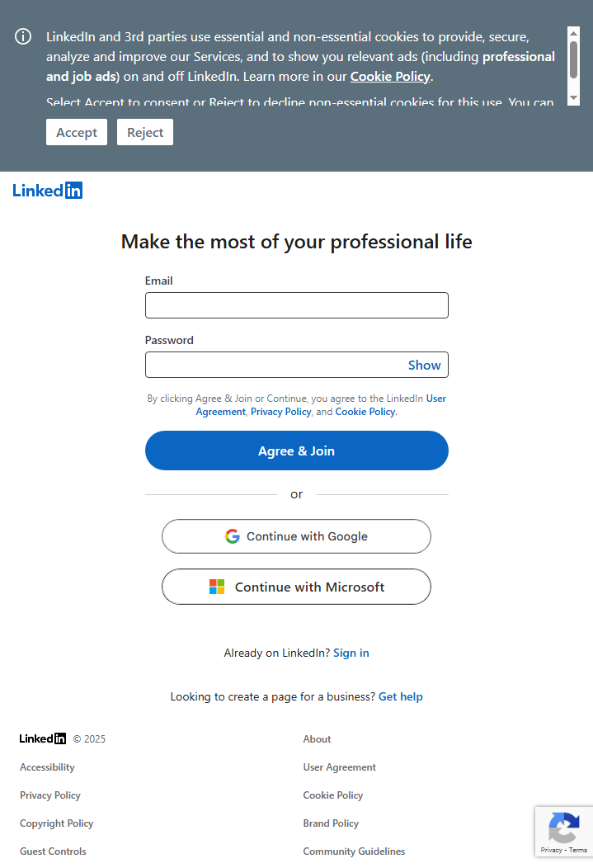This screenshot has height=868, width=593.
Task: Open the footer Brand Policy link
Action: pos(331,823)
